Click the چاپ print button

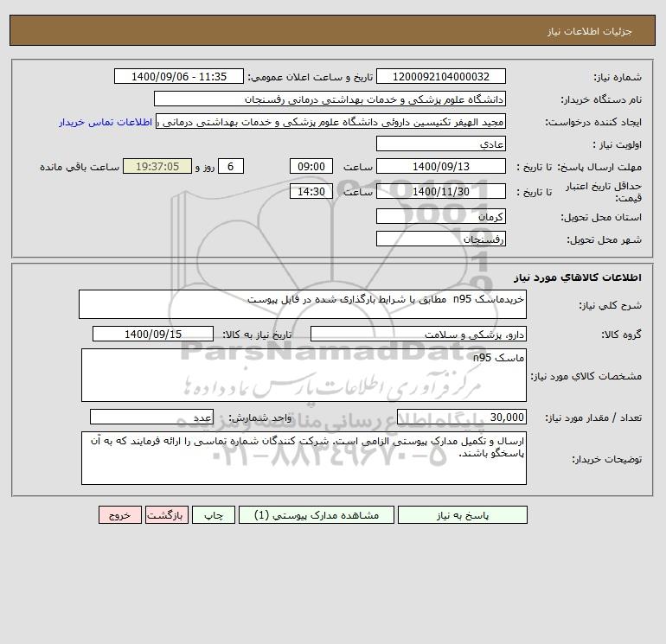pos(214,515)
